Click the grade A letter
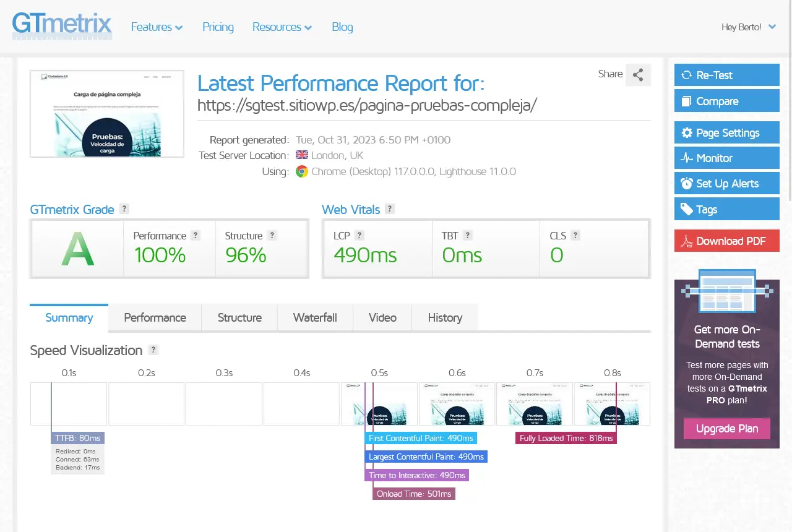The width and height of the screenshot is (792, 532). 78,249
